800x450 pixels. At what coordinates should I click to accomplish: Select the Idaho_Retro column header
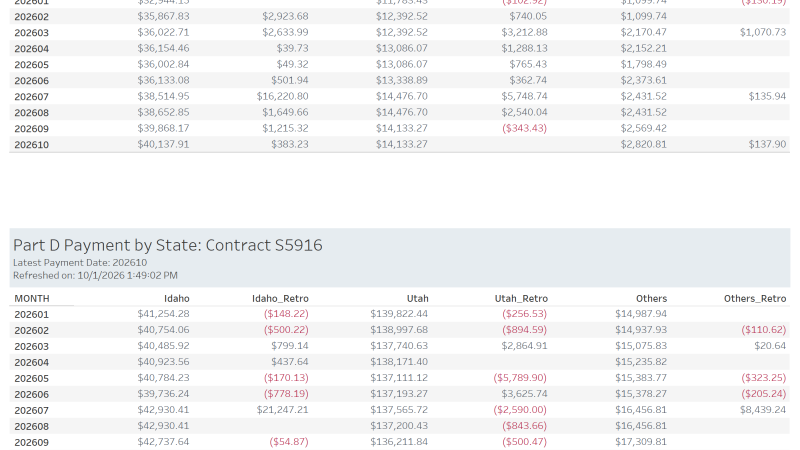tap(280, 298)
